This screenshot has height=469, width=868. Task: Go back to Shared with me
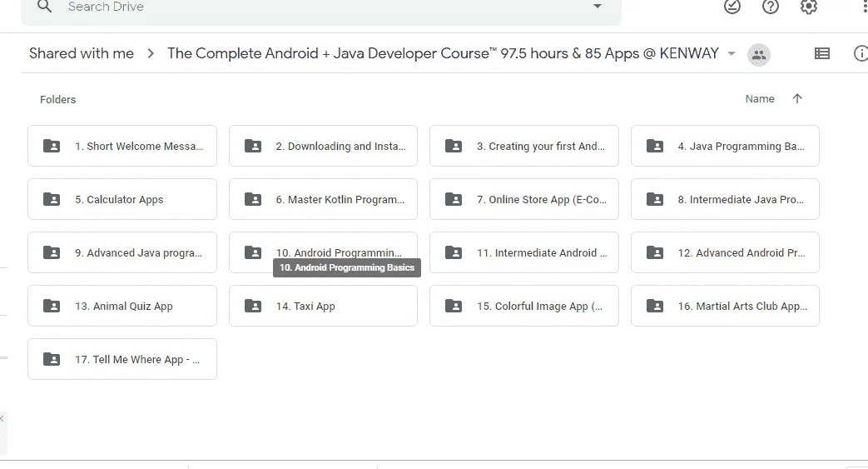[82, 53]
